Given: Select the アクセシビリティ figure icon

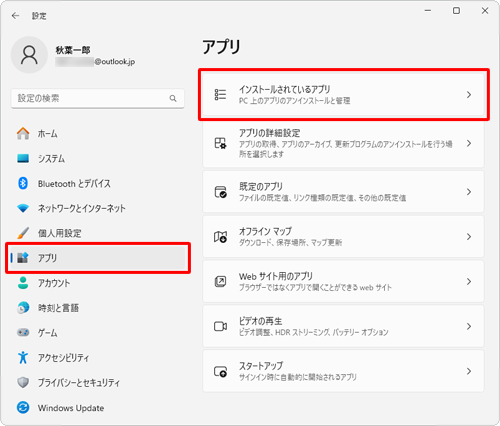Looking at the screenshot, I should point(23,357).
